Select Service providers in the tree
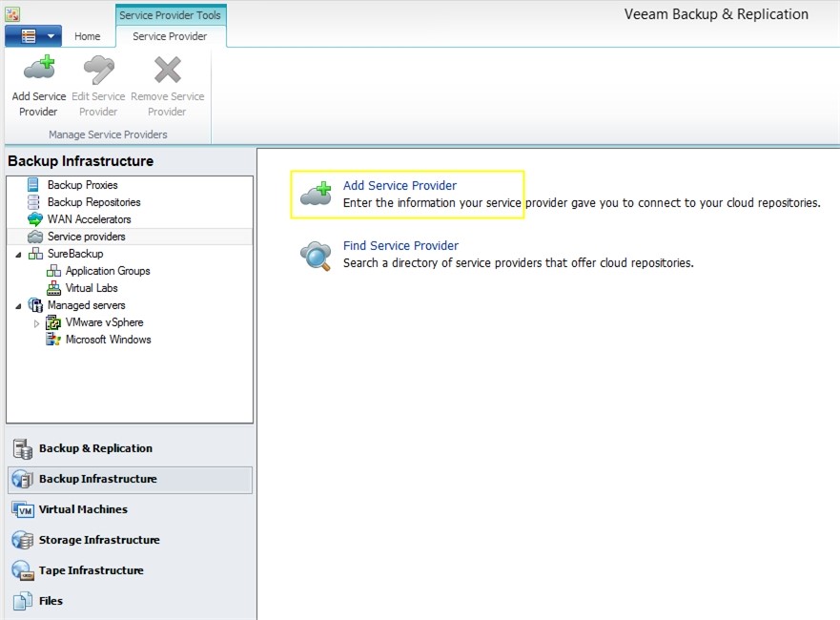 click(86, 237)
